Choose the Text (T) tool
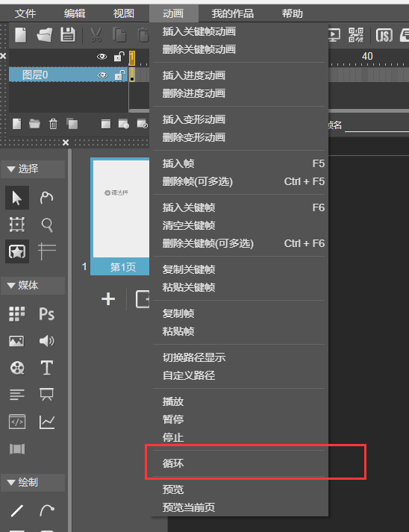Image resolution: width=409 pixels, height=532 pixels. (46, 368)
